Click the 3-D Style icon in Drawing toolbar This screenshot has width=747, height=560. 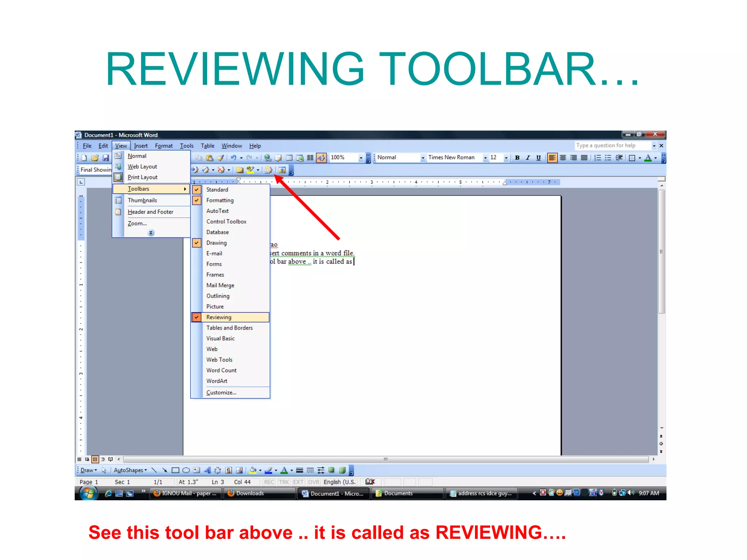[342, 470]
